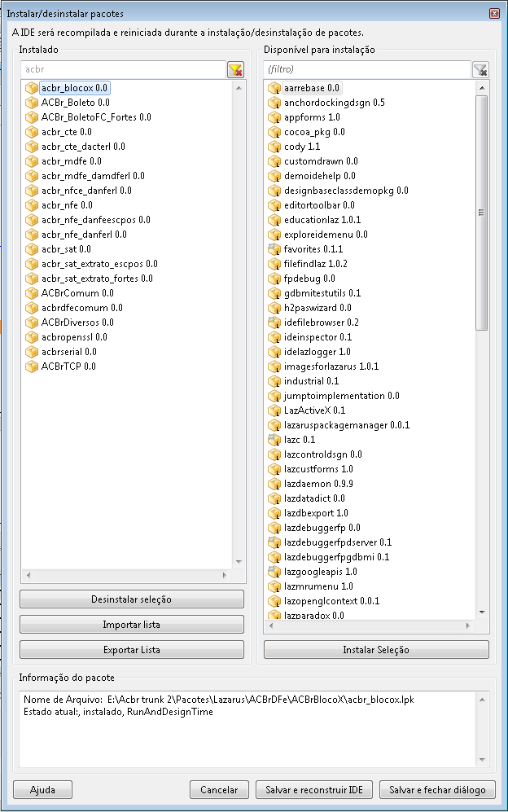
Task: Select lazdebuggerfpgdbmi 0.1 package
Action: point(336,557)
